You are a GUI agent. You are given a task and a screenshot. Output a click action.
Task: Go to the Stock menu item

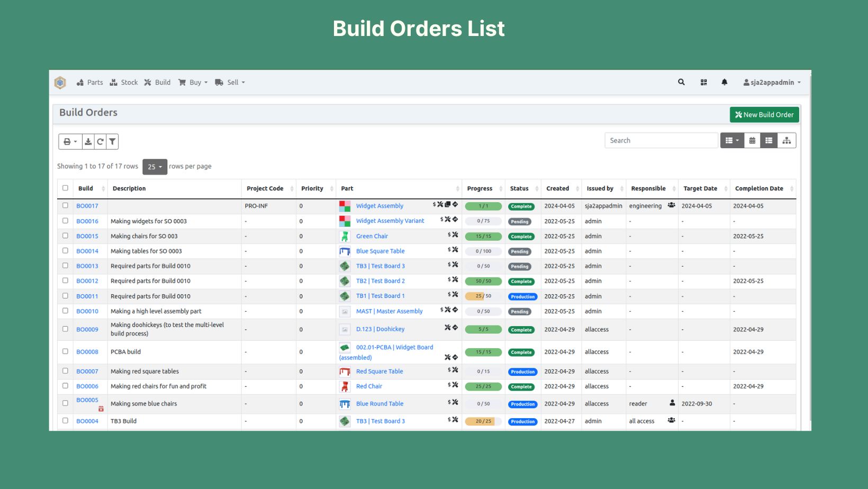click(x=124, y=83)
